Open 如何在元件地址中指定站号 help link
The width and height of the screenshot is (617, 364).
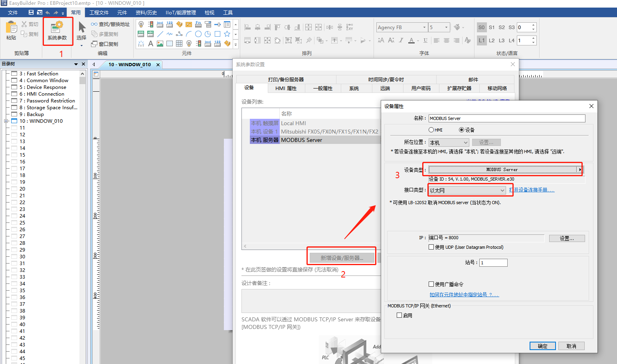[464, 295]
